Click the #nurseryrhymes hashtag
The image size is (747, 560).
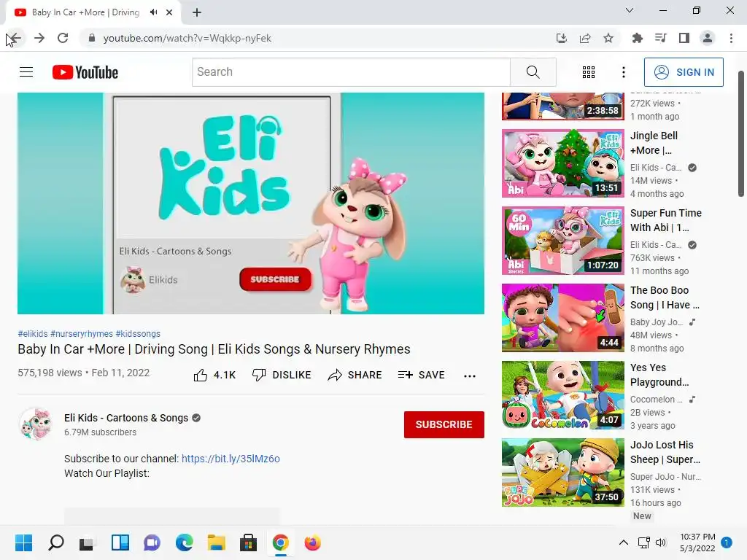pos(82,334)
